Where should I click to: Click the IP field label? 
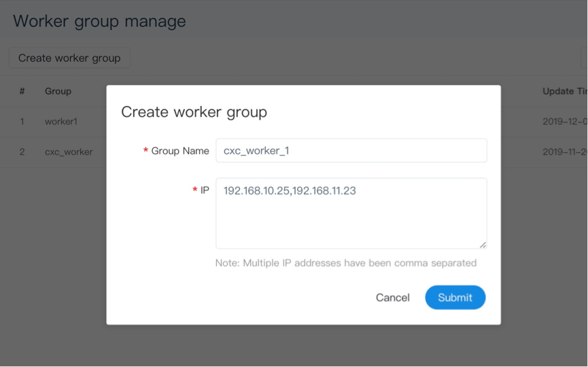click(204, 191)
